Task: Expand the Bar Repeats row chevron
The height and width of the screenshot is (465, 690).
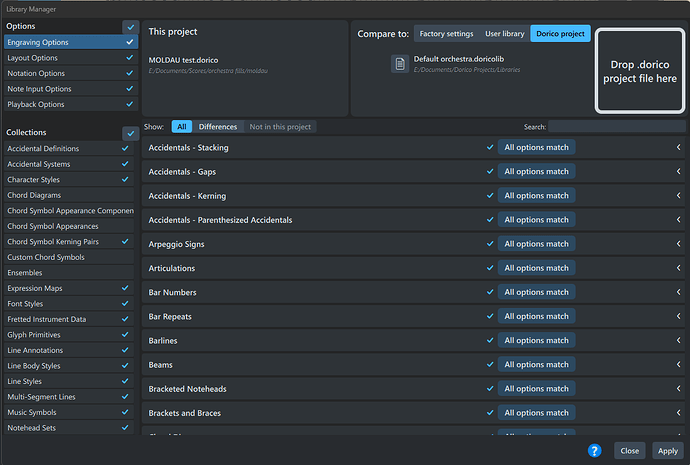Action: click(678, 316)
